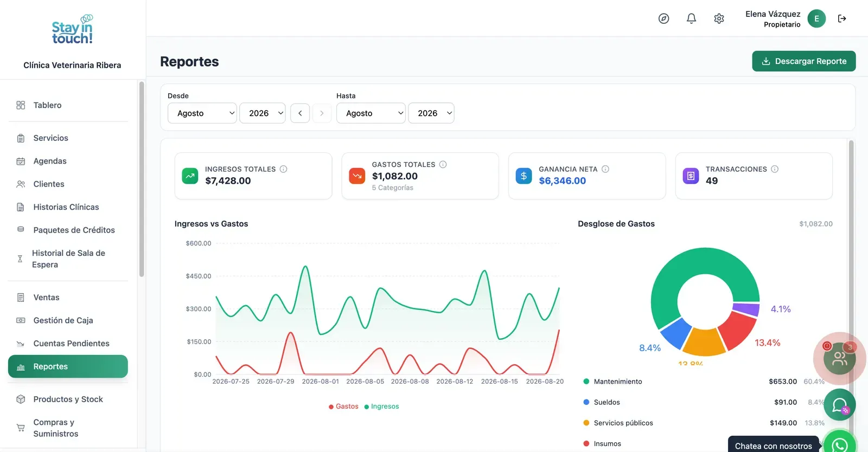Open the Hasta year dropdown
868x452 pixels.
[x=431, y=113]
